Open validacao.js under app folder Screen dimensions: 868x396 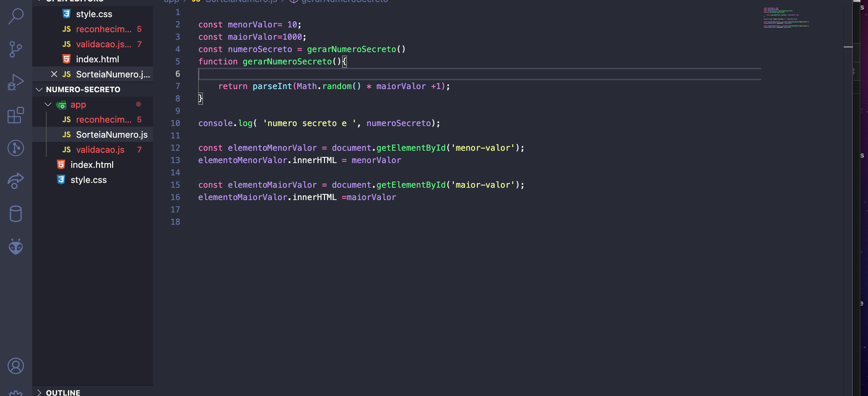(x=93, y=150)
